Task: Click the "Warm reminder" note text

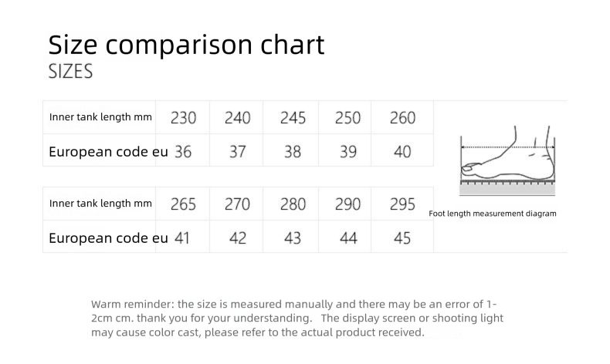Action: coord(297,318)
